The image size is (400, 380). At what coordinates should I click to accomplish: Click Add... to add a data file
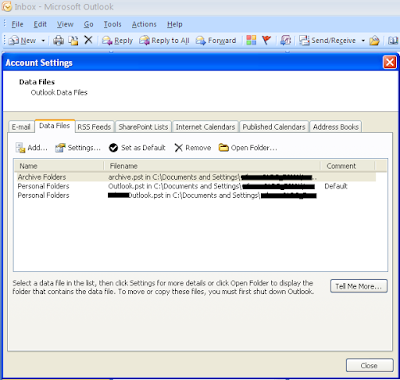32,148
